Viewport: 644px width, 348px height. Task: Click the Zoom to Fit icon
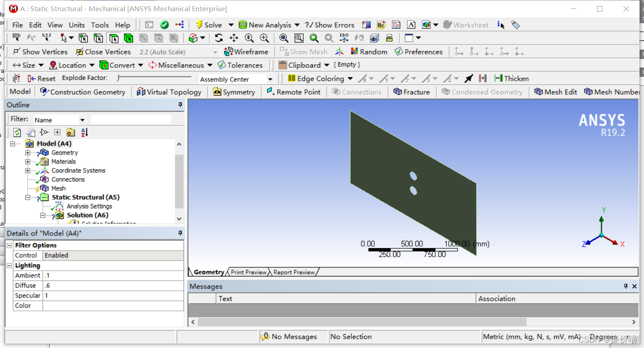point(284,38)
